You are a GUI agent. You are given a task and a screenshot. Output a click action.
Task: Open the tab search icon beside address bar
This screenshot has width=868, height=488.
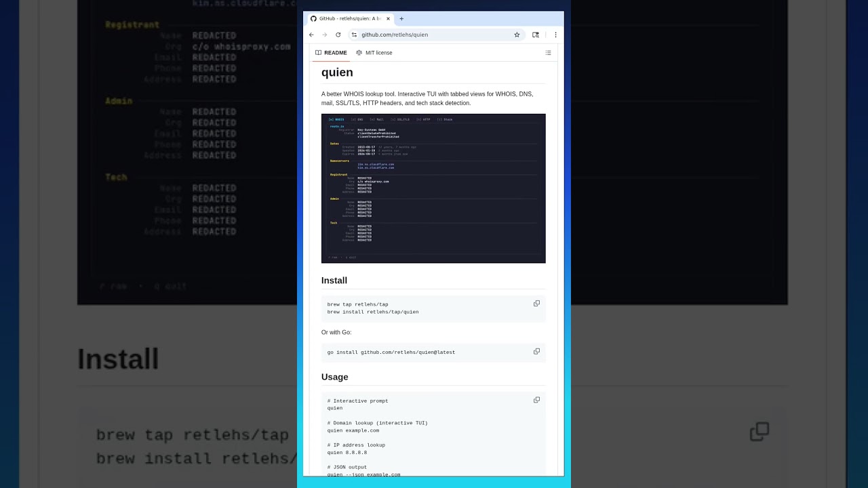tap(536, 35)
